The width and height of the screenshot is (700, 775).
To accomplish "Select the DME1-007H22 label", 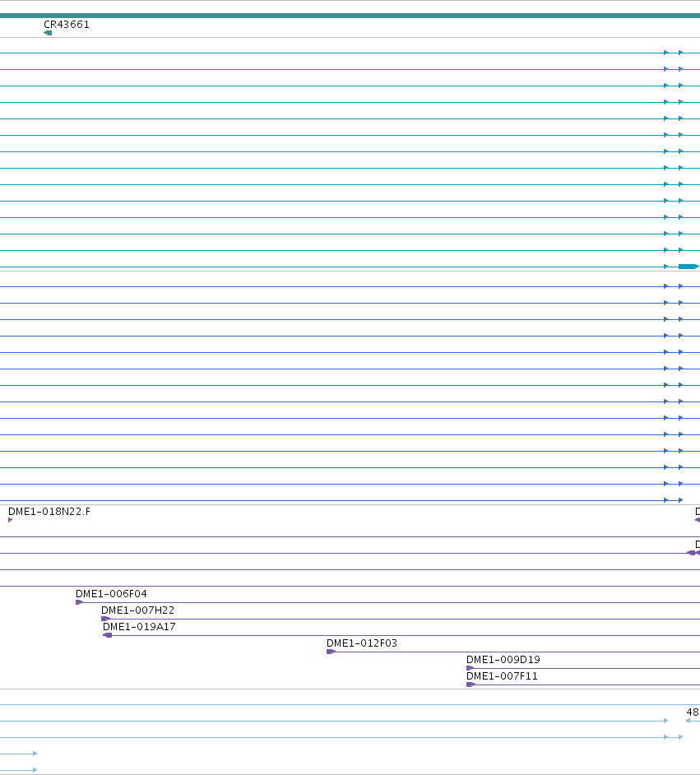I will [x=138, y=610].
